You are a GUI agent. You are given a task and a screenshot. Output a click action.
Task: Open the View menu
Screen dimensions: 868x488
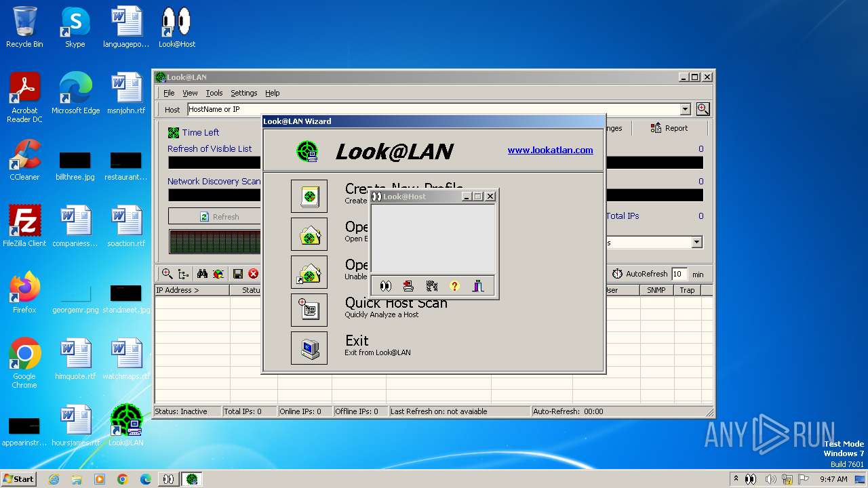[x=190, y=93]
